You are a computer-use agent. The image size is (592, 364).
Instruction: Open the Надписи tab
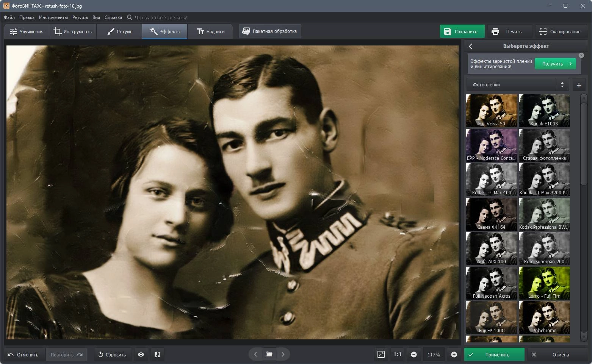click(211, 31)
